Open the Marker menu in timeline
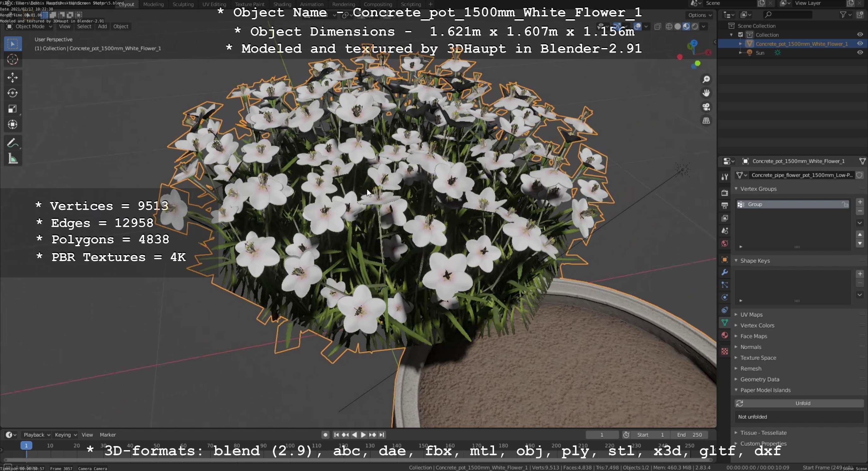The image size is (868, 471). coord(108,435)
